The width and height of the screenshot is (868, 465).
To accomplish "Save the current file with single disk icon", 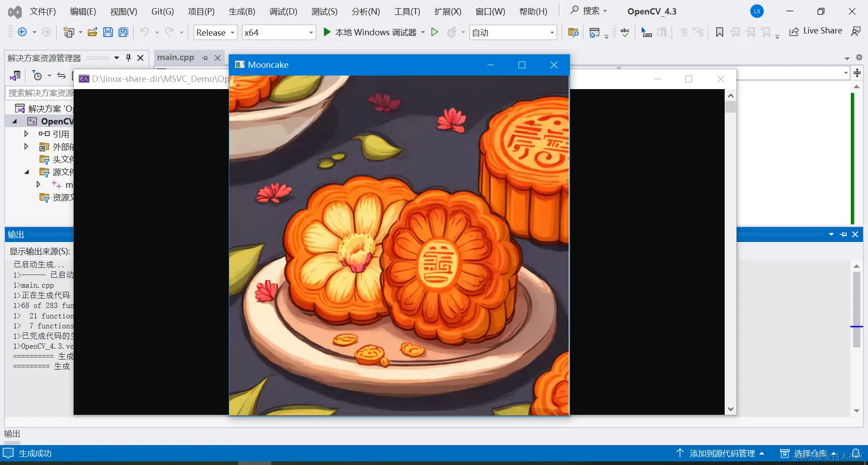I will [108, 32].
